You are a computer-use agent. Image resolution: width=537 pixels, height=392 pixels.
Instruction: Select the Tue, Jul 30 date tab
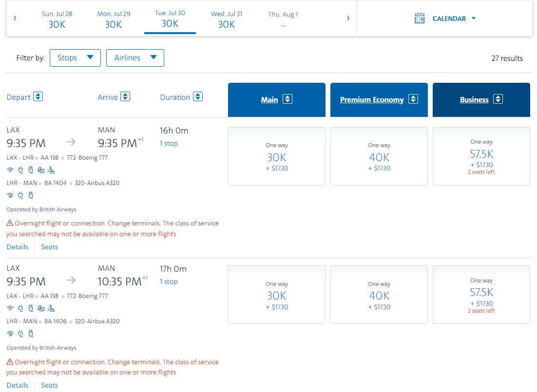point(170,19)
